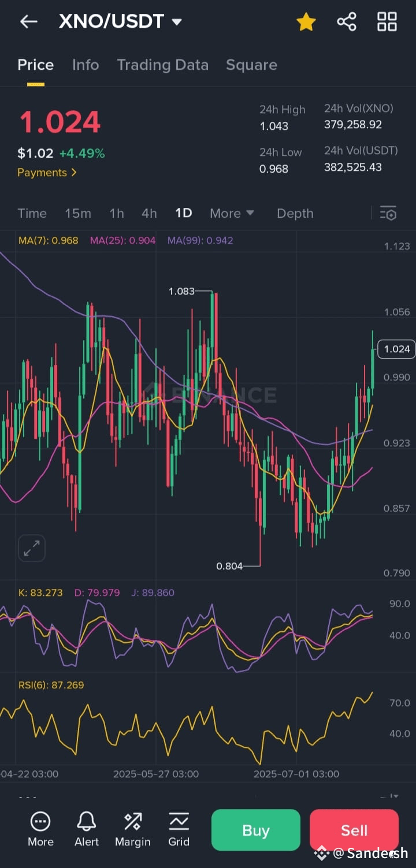Select the 1D interval
The image size is (416, 868).
tap(183, 213)
